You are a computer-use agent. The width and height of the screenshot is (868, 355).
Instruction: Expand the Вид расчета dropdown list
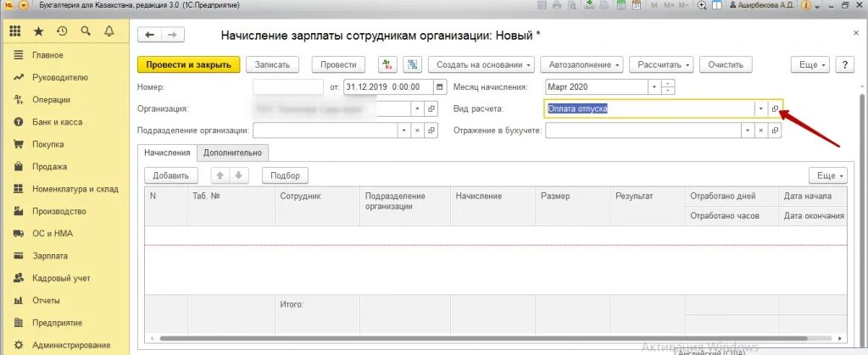761,109
